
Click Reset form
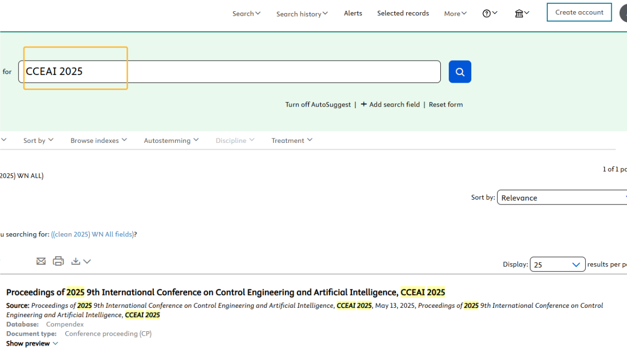(446, 104)
